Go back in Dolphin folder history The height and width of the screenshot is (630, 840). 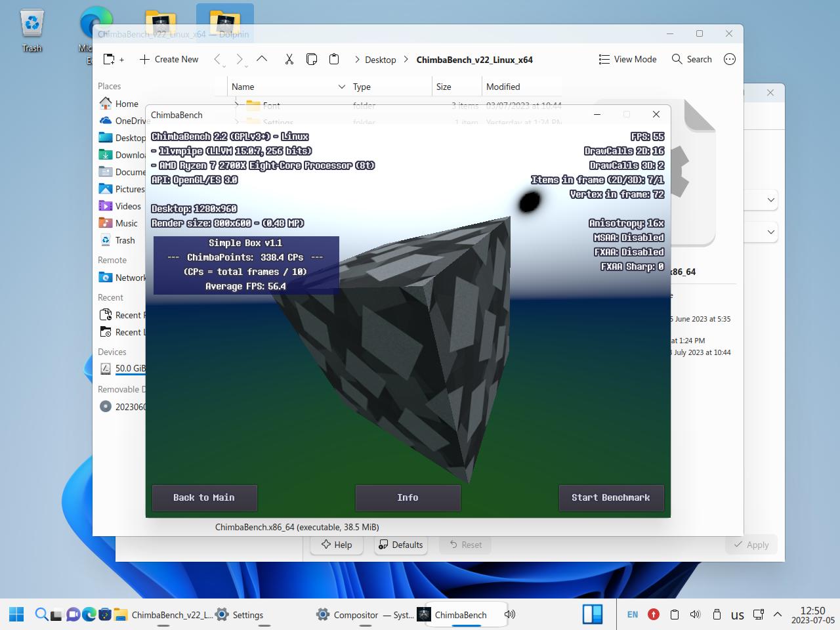(x=218, y=59)
